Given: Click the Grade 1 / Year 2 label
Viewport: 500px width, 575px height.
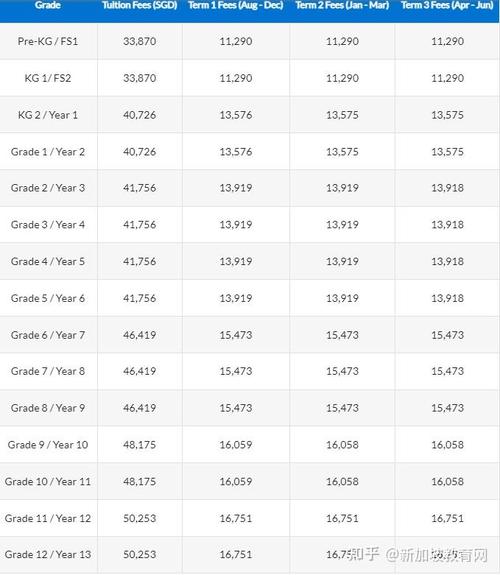Looking at the screenshot, I should pyautogui.click(x=48, y=152).
